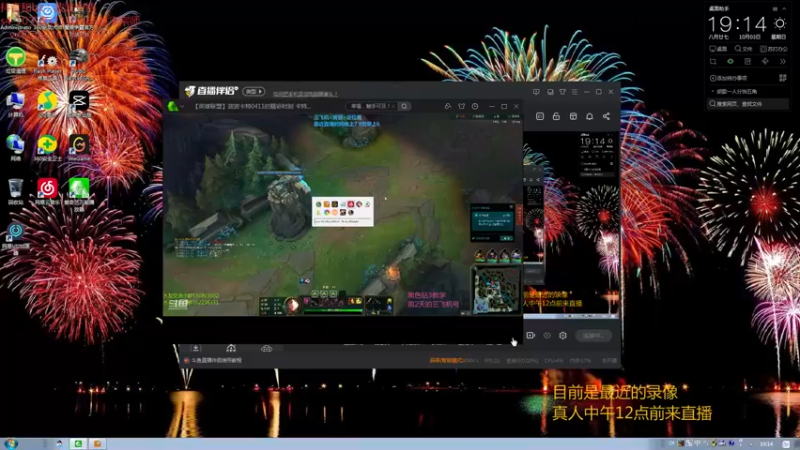Click the add to-do item button in assistant
This screenshot has width=800, height=450.
click(x=729, y=78)
